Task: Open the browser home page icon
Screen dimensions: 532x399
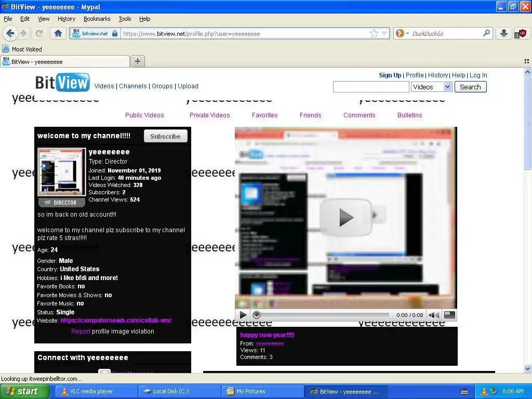Action: [x=58, y=33]
